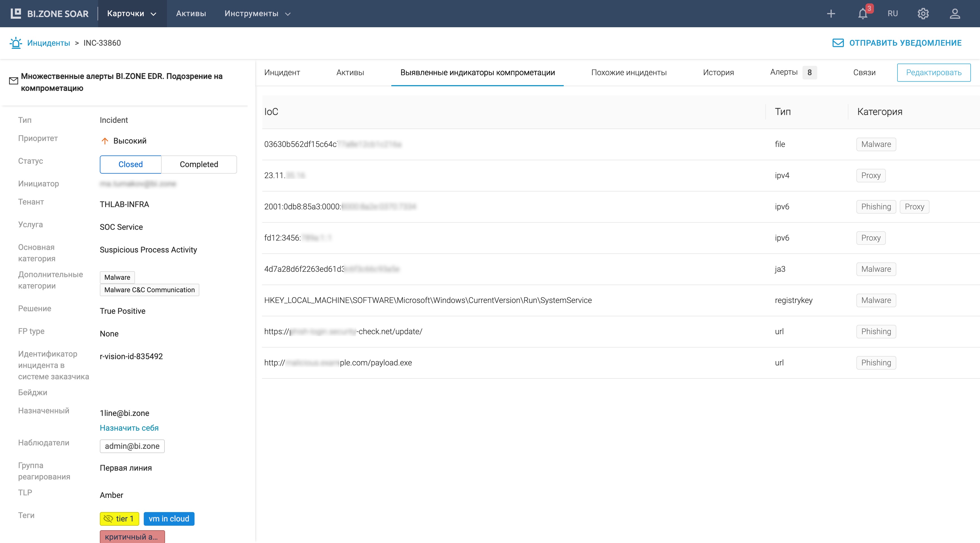
Task: Click the Назначить себя link
Action: 129,428
